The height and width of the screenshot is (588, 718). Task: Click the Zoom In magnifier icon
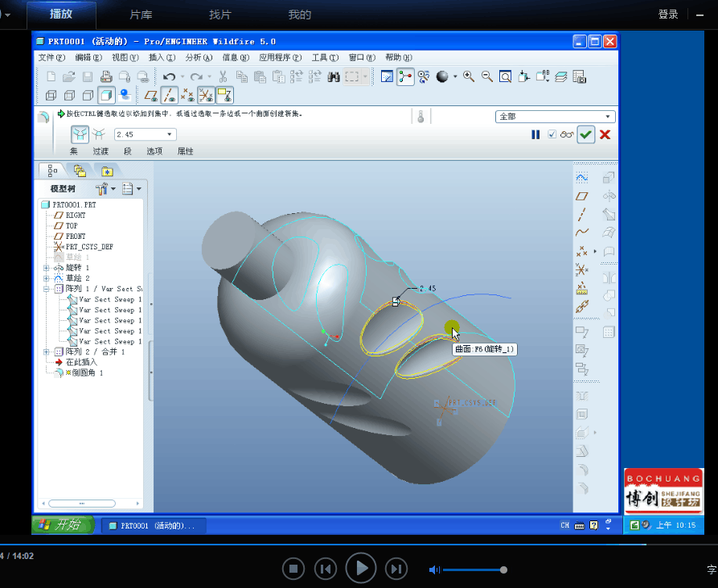469,76
